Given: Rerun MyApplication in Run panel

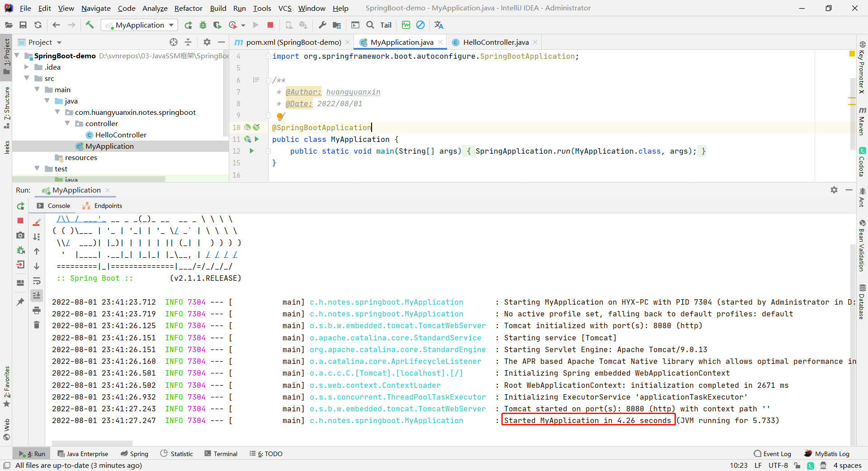Looking at the screenshot, I should pos(20,206).
